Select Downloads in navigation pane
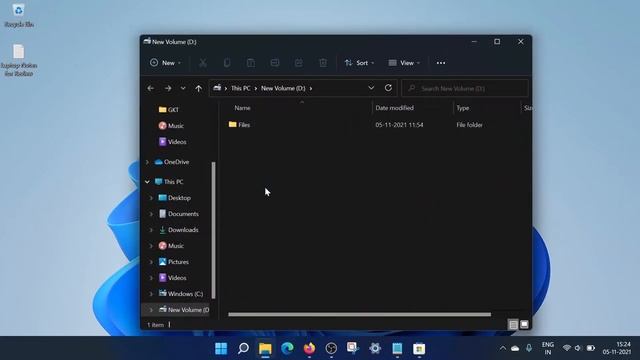The height and width of the screenshot is (360, 640). (x=178, y=230)
